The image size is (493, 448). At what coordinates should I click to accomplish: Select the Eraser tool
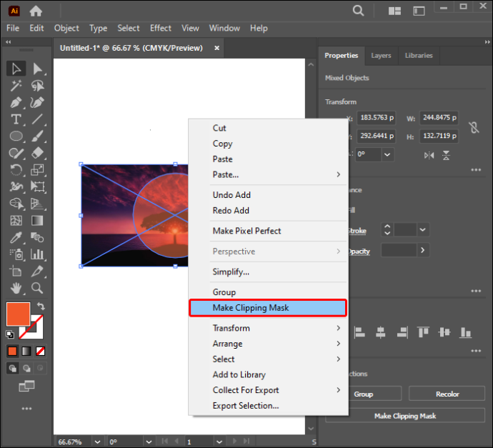(x=37, y=153)
